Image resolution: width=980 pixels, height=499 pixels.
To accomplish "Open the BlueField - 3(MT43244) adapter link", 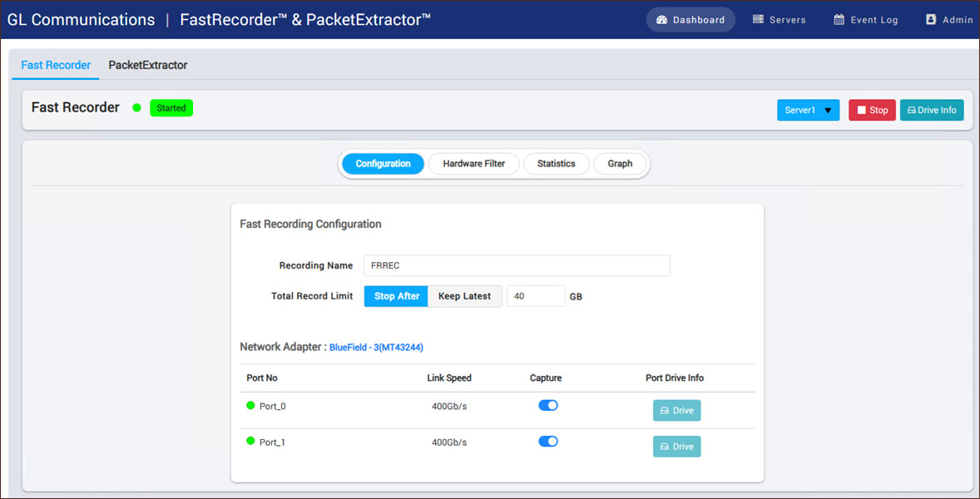I will pyautogui.click(x=376, y=348).
